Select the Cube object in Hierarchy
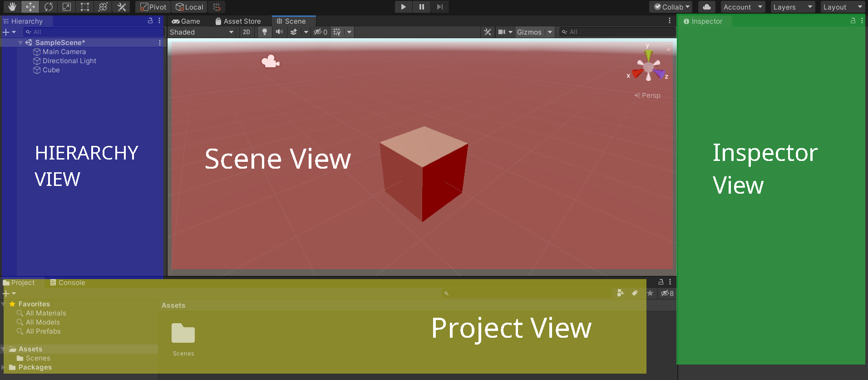The width and height of the screenshot is (868, 380). tap(51, 70)
